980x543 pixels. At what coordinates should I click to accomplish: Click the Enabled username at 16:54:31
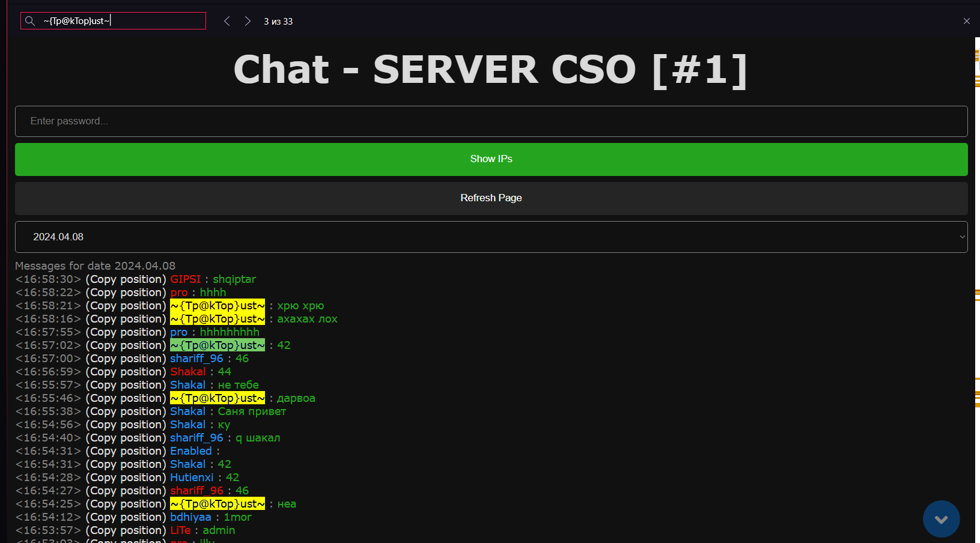[190, 451]
